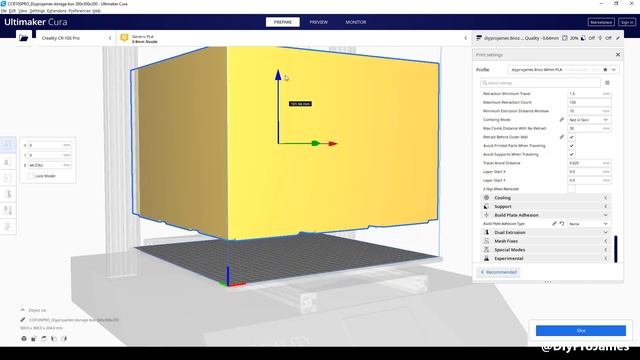The image size is (640, 360).
Task: Click the right view cube icon
Action: click(x=64, y=338)
